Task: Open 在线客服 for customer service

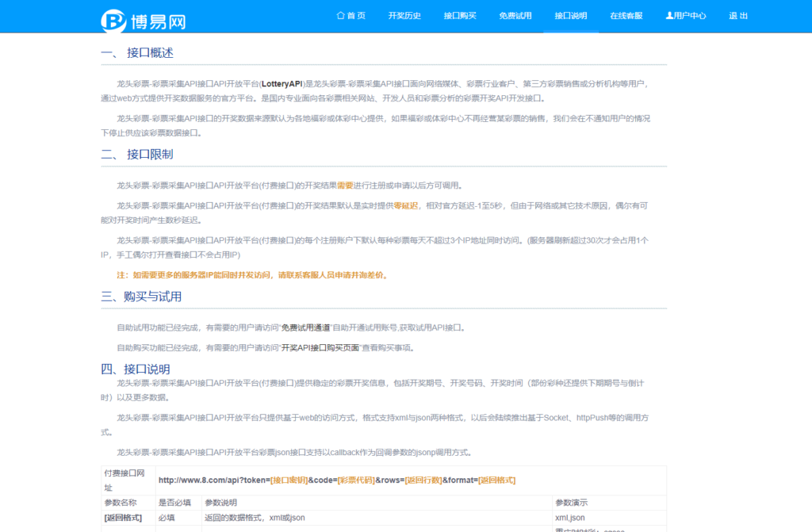Action: [626, 15]
